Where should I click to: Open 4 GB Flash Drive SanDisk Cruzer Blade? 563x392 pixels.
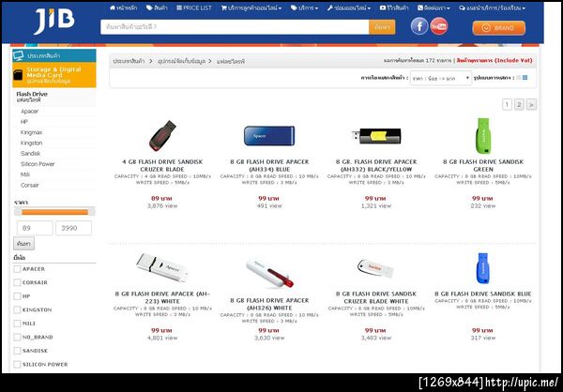pyautogui.click(x=162, y=165)
